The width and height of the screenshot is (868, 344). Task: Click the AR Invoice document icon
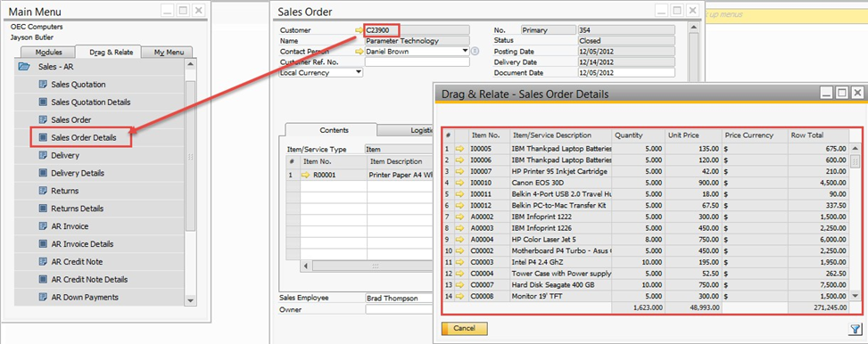pos(43,226)
